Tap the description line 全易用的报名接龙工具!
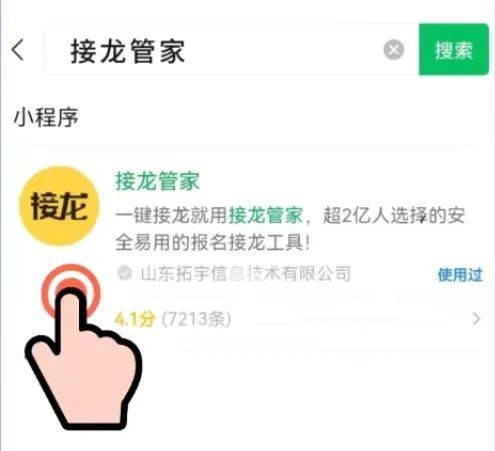 tap(212, 242)
